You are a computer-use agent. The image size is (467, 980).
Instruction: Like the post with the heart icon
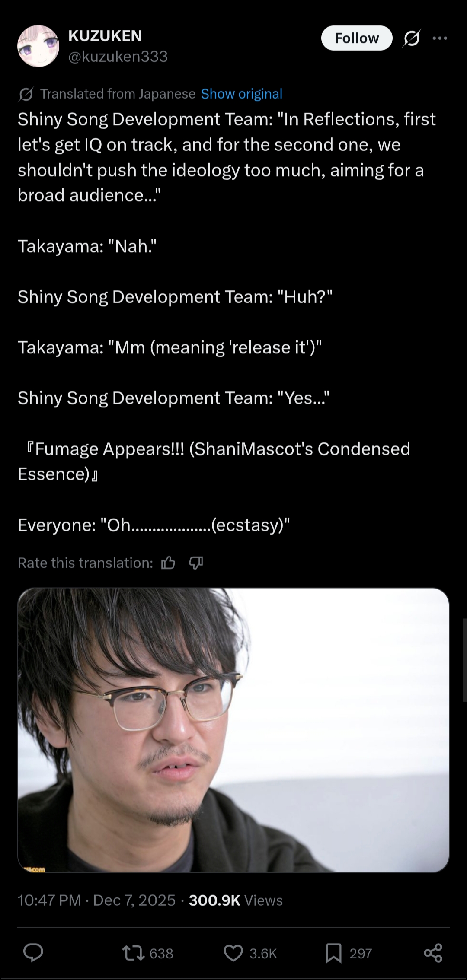(233, 953)
